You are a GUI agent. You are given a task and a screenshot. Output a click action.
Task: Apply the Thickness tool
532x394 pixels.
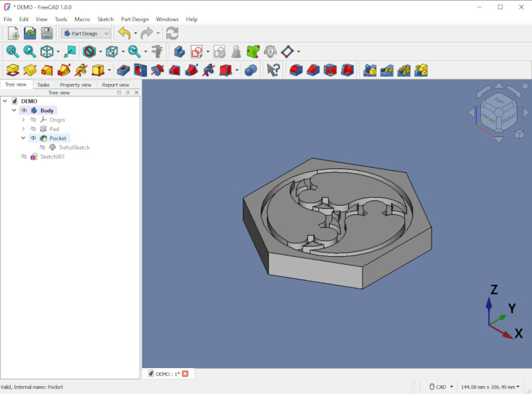pos(347,71)
